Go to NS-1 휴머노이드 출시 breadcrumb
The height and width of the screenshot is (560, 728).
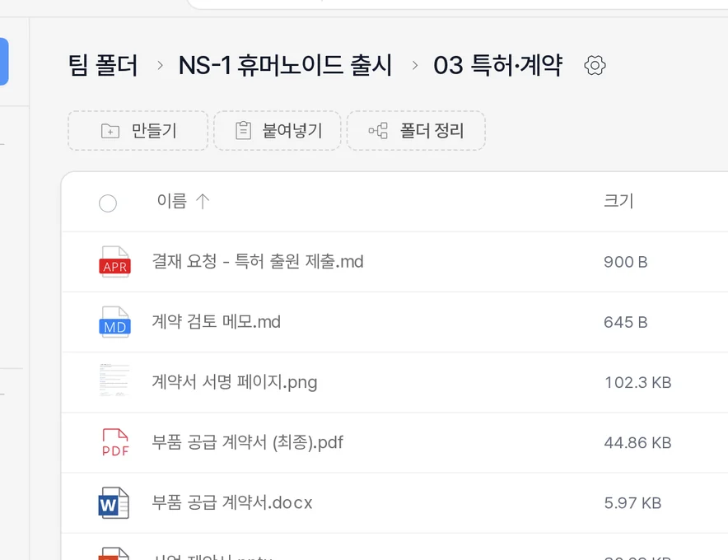[x=285, y=65]
